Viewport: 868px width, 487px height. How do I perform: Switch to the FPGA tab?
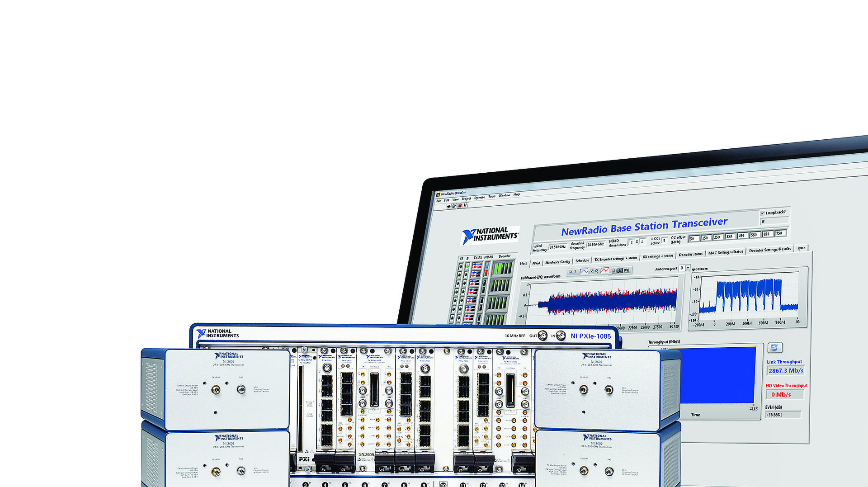click(x=536, y=263)
